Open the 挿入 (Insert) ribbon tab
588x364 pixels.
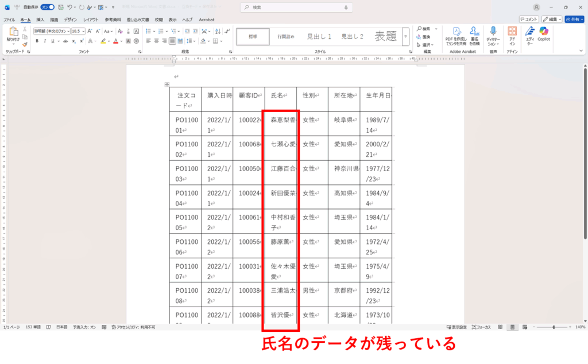pyautogui.click(x=40, y=20)
